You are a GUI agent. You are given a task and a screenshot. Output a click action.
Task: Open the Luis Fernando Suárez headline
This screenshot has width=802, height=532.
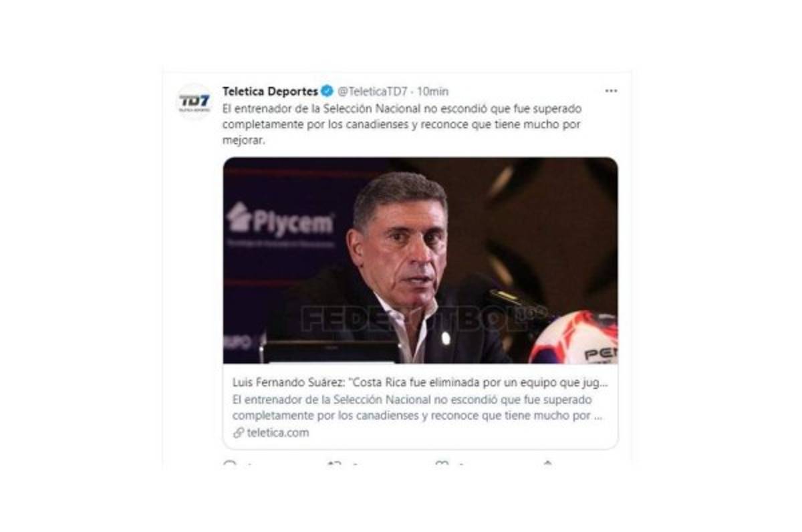(420, 384)
